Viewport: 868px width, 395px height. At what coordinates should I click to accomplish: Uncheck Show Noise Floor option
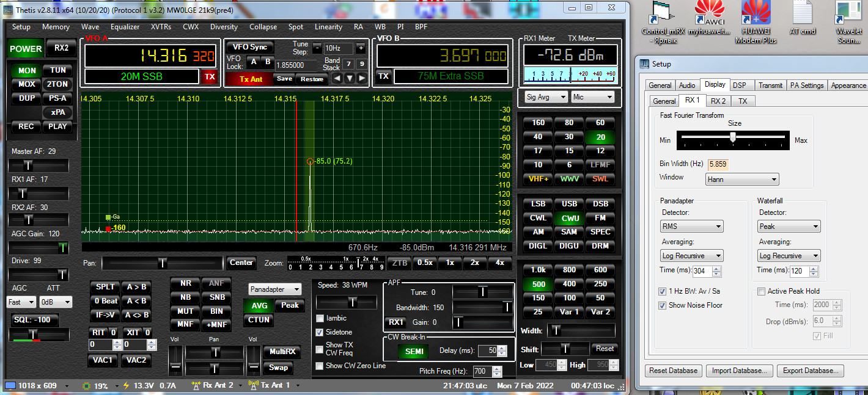click(x=663, y=305)
